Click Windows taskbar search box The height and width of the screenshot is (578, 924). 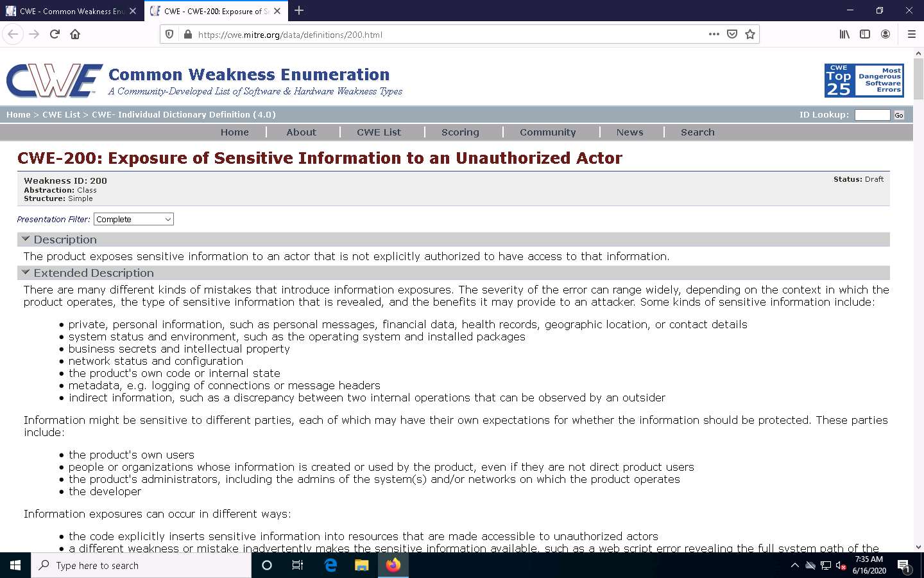pyautogui.click(x=141, y=565)
